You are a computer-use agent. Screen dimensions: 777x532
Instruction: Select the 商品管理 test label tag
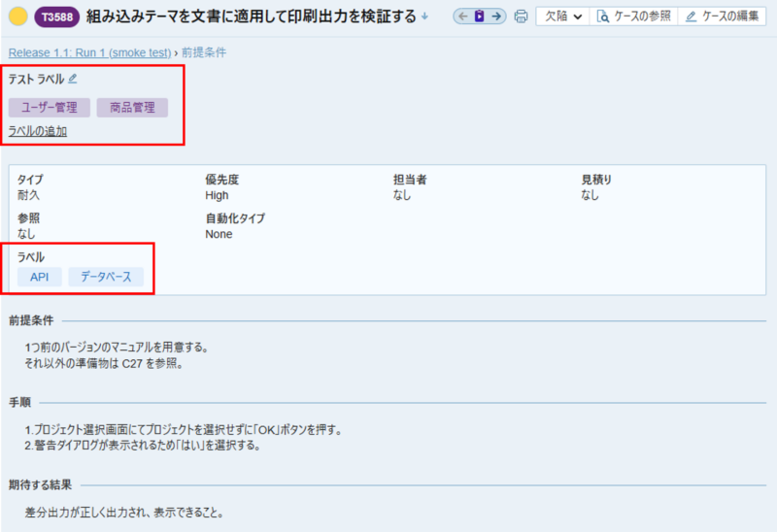click(132, 108)
